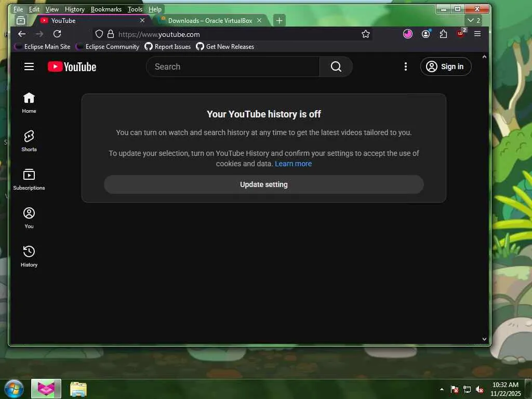Open Eclipse Main Site bookmark
The width and height of the screenshot is (532, 399).
point(43,46)
